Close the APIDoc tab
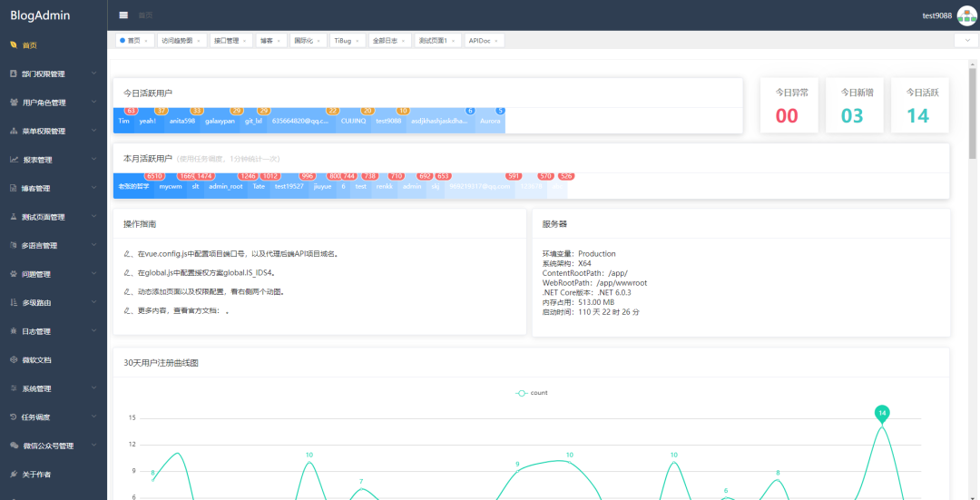This screenshot has height=500, width=980. 497,41
